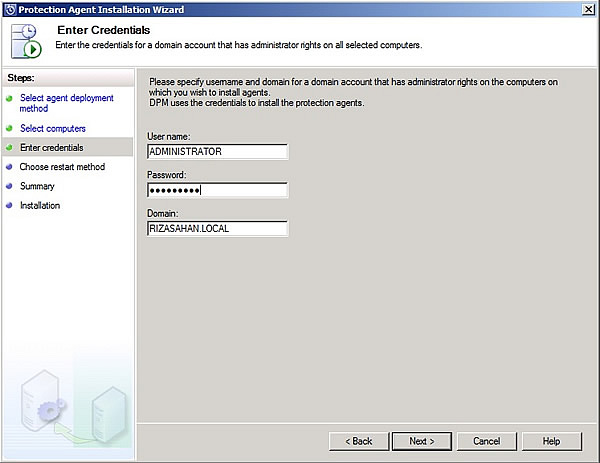Viewport: 600px width, 463px height.
Task: Click the green bullet beside Select agent deployment method
Action: coord(10,98)
